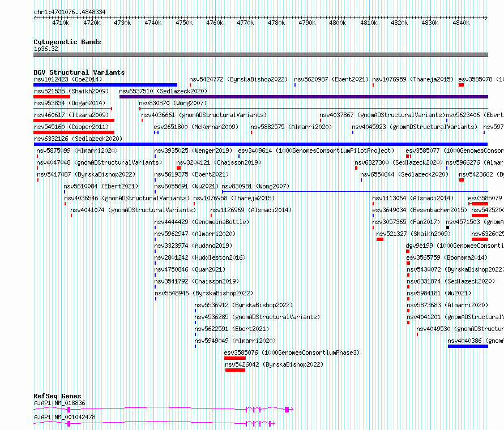Click the 4800k ruler position
This screenshot has width=504, height=430.
[x=338, y=23]
